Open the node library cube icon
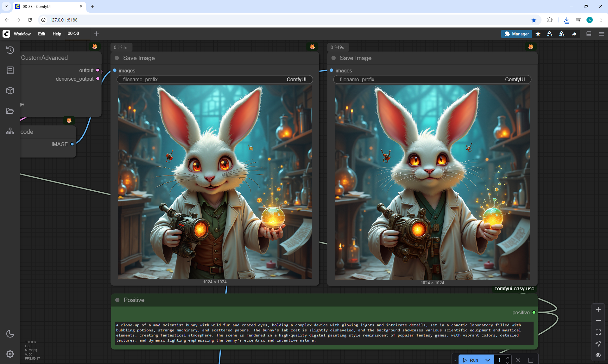This screenshot has height=364, width=608. click(10, 91)
